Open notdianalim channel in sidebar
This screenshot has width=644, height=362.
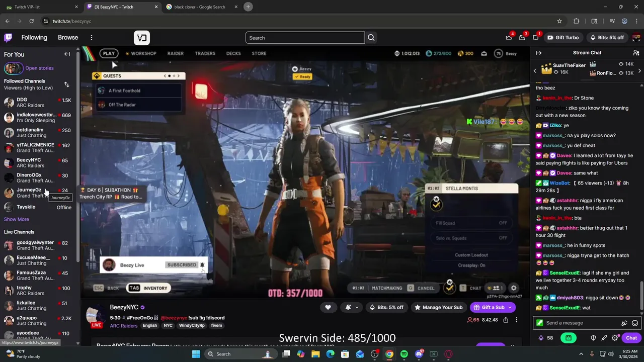click(x=38, y=133)
